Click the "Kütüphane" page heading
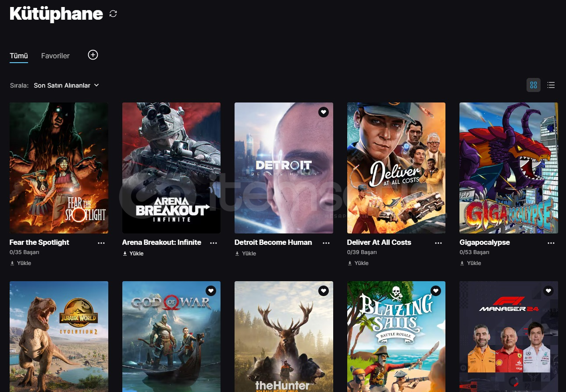This screenshot has height=392, width=566. tap(56, 14)
